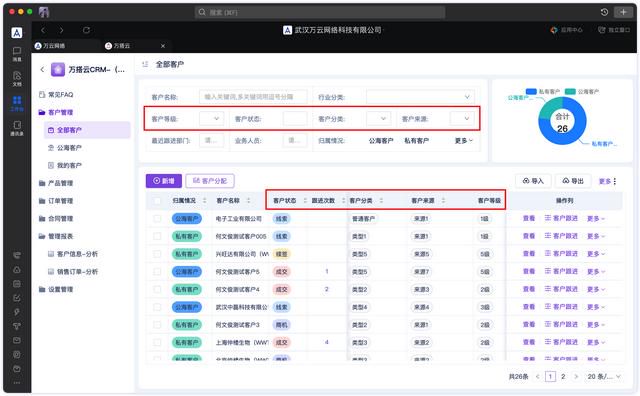640x396 pixels.
Task: Click the ellipsis icon at bottom of left rail
Action: 17,383
